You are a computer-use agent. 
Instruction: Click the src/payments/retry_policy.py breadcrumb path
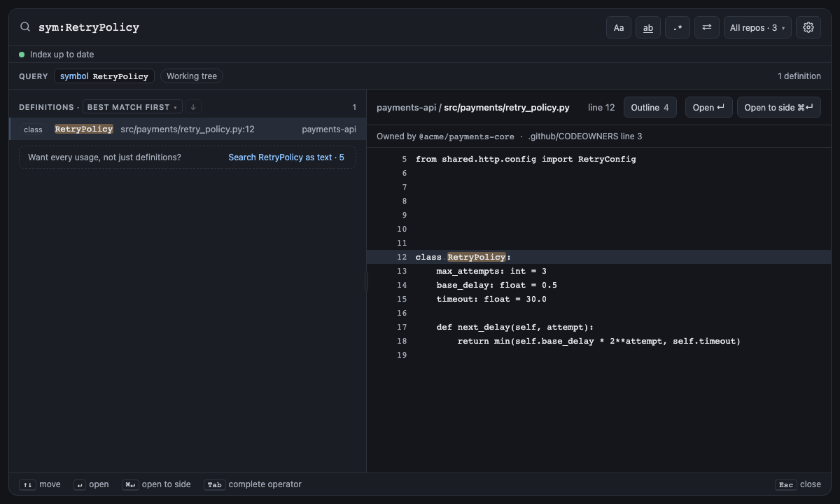(x=507, y=107)
